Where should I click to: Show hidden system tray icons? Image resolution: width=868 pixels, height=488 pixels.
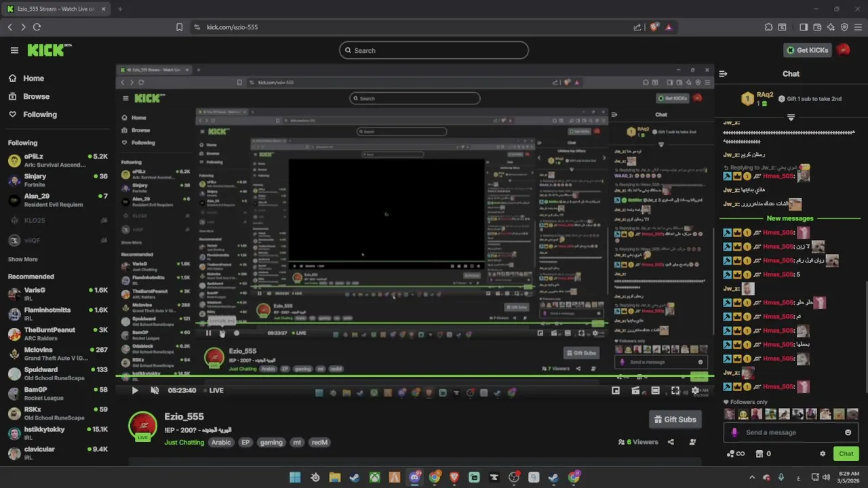point(751,478)
